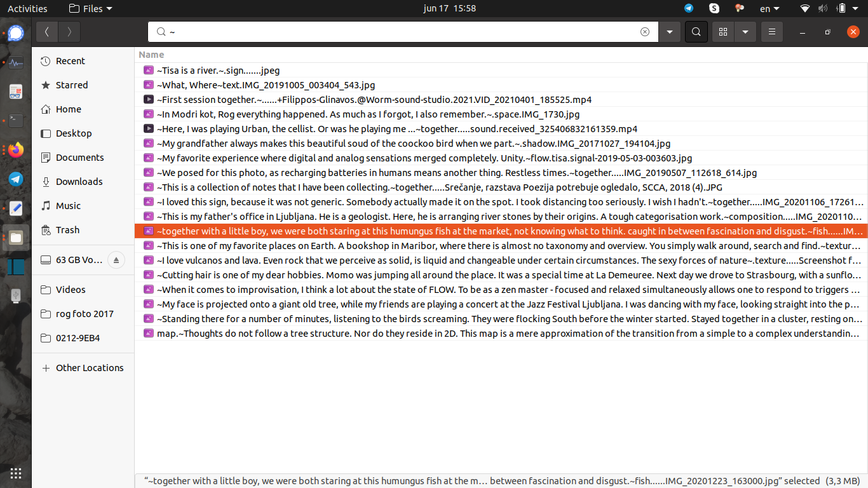Click into the search field

(x=403, y=32)
